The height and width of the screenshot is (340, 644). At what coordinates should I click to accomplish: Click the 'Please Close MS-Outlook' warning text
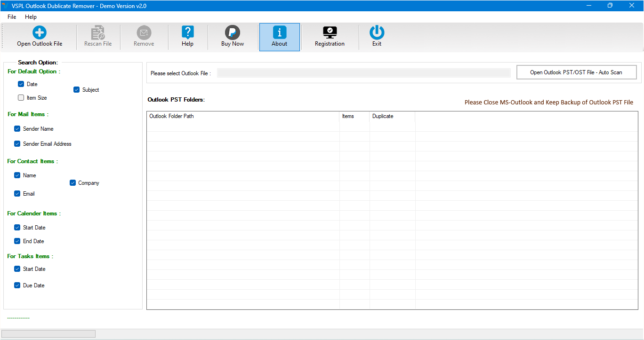[549, 103]
